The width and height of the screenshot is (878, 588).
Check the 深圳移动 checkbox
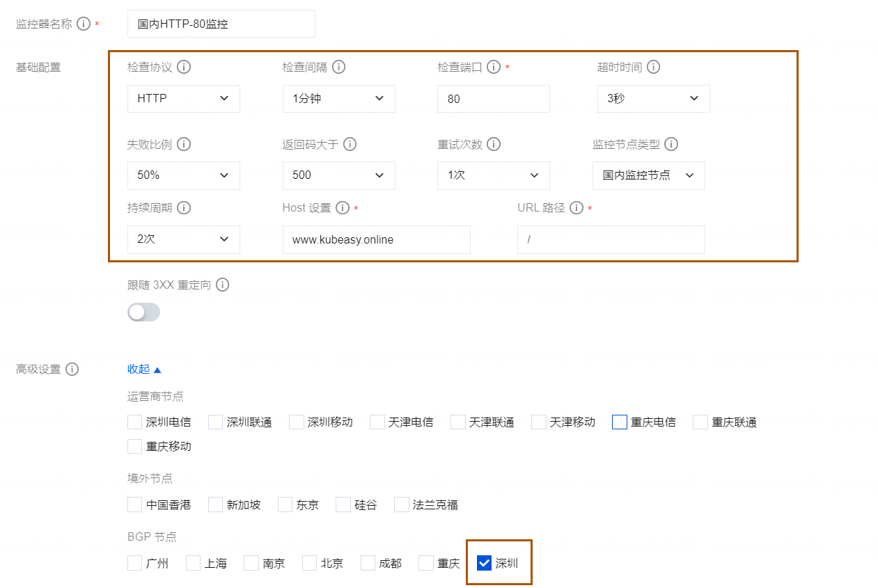pyautogui.click(x=297, y=422)
